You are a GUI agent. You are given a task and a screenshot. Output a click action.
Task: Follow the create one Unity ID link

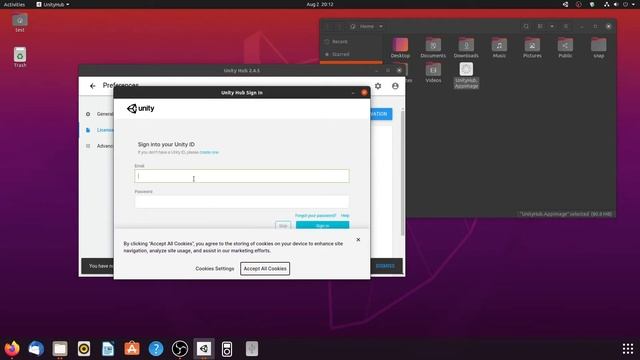pos(209,152)
